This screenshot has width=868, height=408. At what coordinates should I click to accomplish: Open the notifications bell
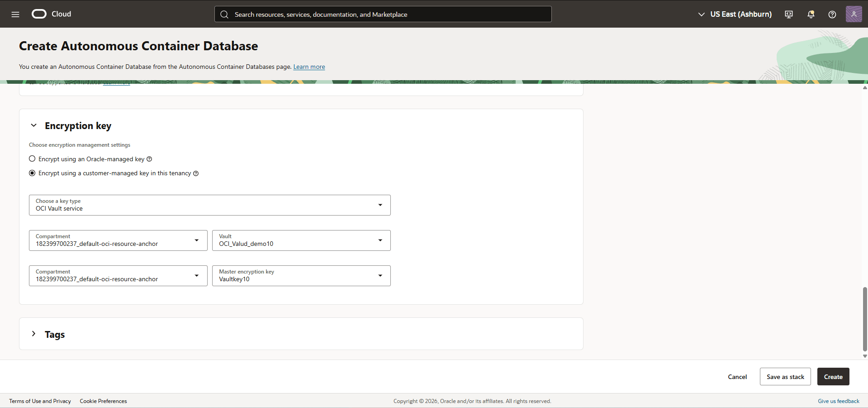[x=811, y=14]
